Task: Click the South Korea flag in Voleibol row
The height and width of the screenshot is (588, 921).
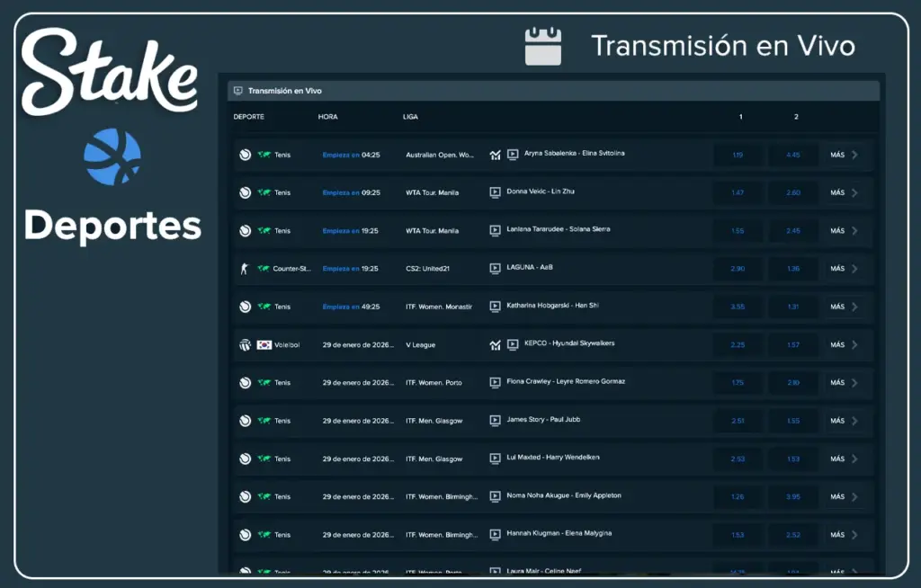Action: [x=264, y=345]
